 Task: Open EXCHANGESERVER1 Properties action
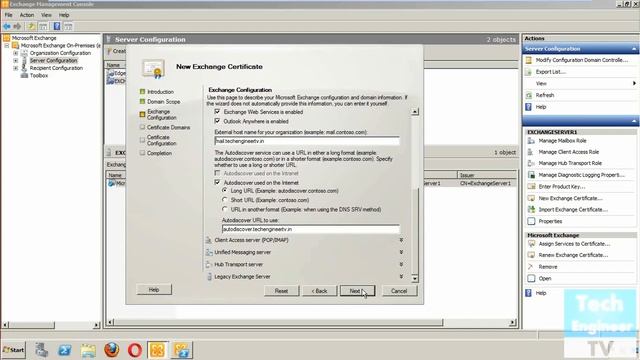pyautogui.click(x=550, y=221)
